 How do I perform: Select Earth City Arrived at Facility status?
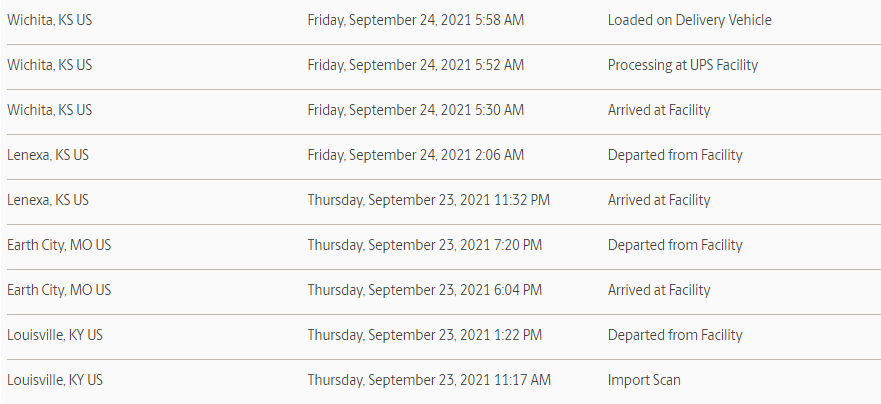(659, 290)
